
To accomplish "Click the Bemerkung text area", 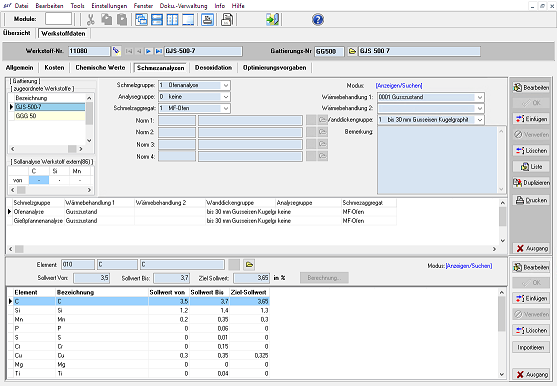I will tap(438, 159).
